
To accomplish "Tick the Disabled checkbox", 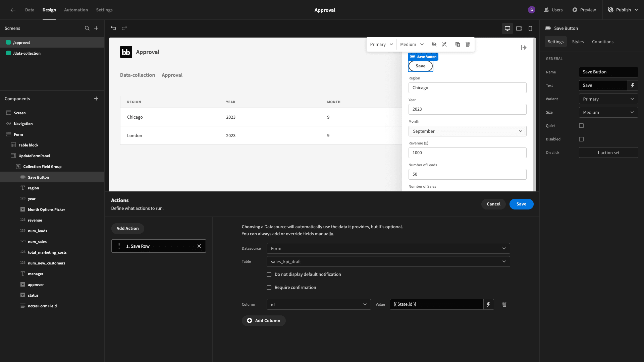I will (581, 139).
